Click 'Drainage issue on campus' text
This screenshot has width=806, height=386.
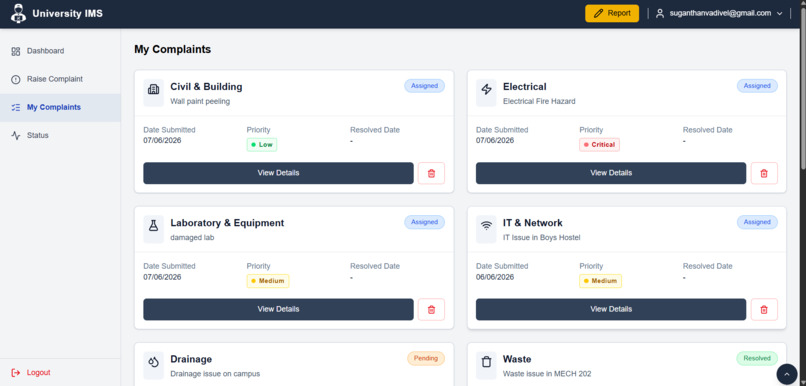point(215,374)
